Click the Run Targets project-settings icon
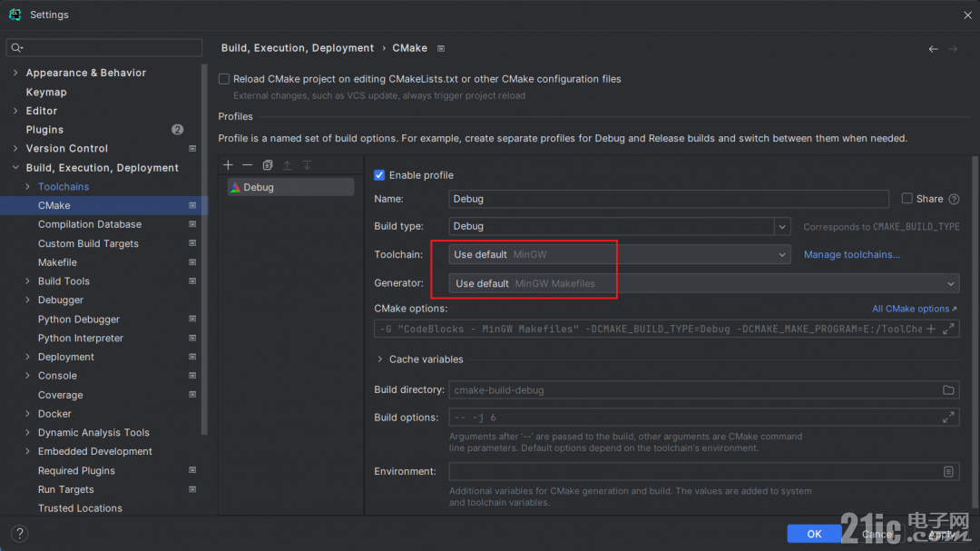 click(x=192, y=489)
